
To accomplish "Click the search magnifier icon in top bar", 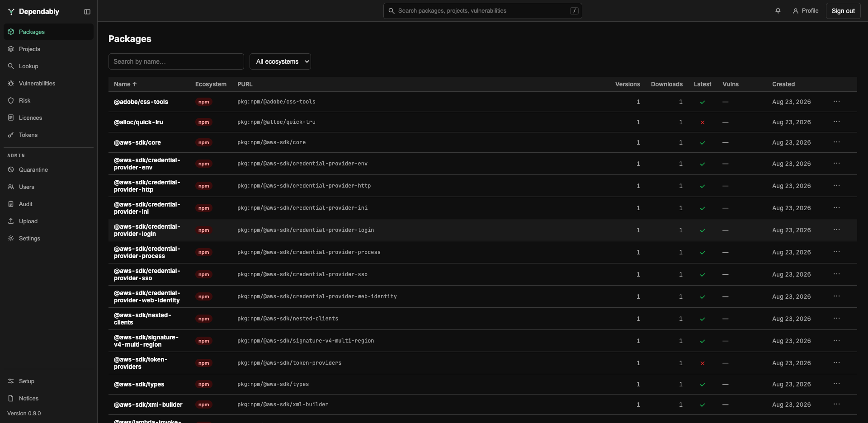I will click(392, 11).
